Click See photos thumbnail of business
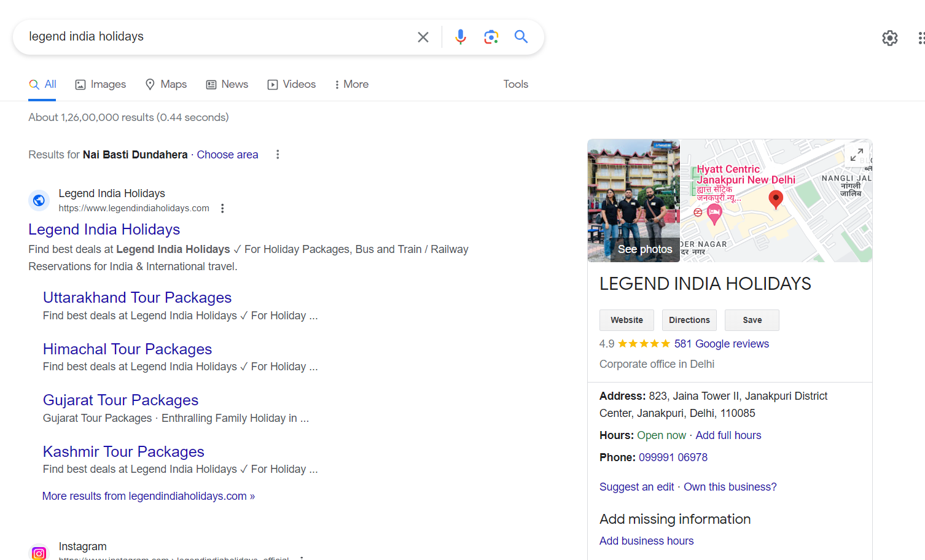The image size is (925, 560). coord(633,201)
